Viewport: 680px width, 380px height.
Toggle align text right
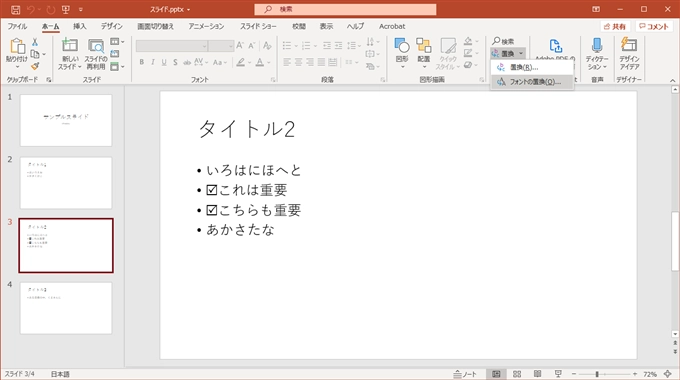pos(310,62)
